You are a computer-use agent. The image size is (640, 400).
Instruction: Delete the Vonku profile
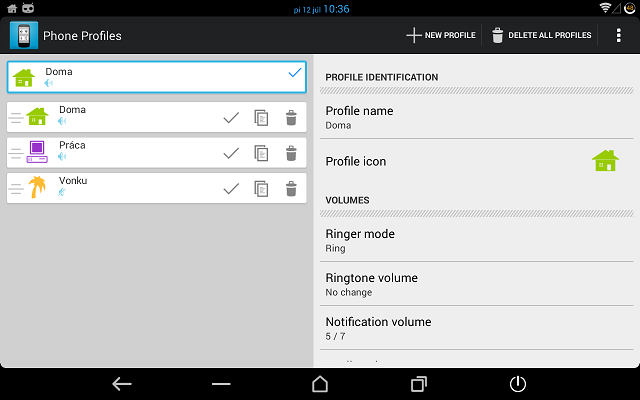[x=291, y=188]
